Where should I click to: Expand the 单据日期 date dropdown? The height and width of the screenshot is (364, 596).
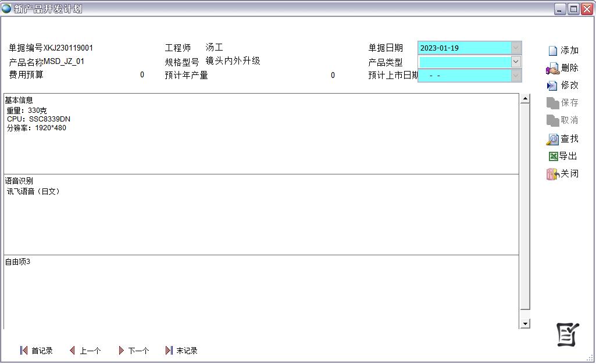516,48
